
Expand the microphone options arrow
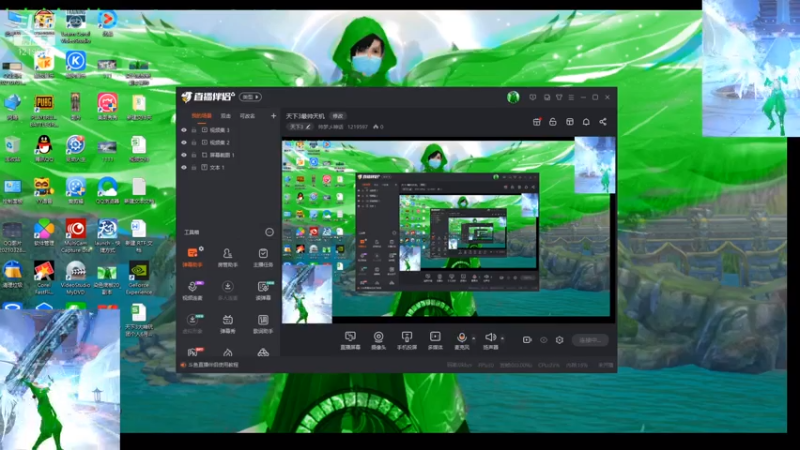[x=473, y=338]
